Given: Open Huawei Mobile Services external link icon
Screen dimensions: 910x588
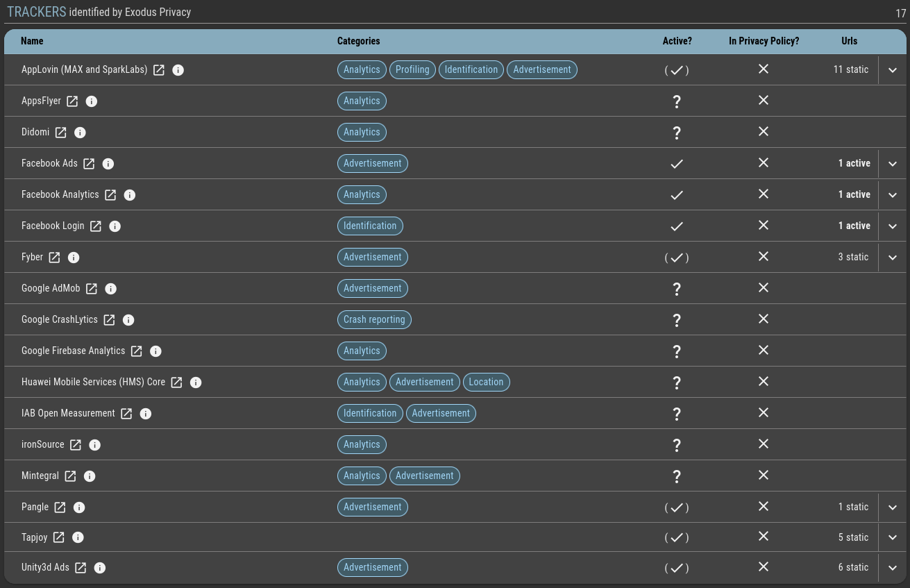Looking at the screenshot, I should [x=177, y=383].
